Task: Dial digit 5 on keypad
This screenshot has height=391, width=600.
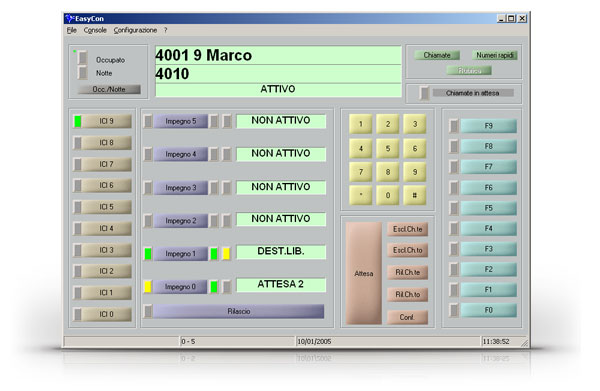Action: click(388, 148)
